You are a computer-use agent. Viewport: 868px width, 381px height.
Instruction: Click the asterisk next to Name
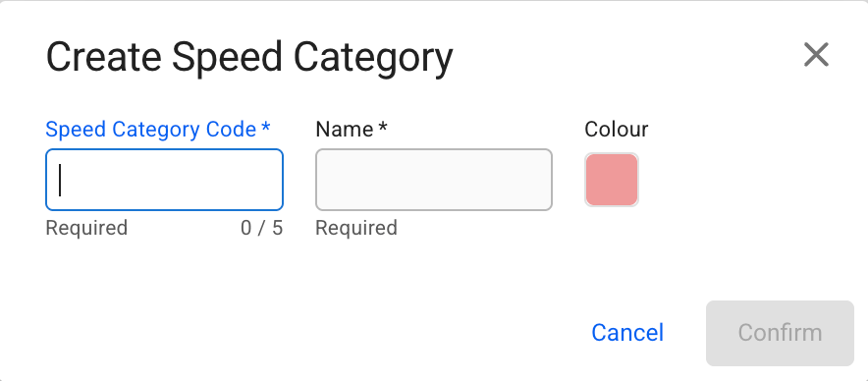[383, 127]
